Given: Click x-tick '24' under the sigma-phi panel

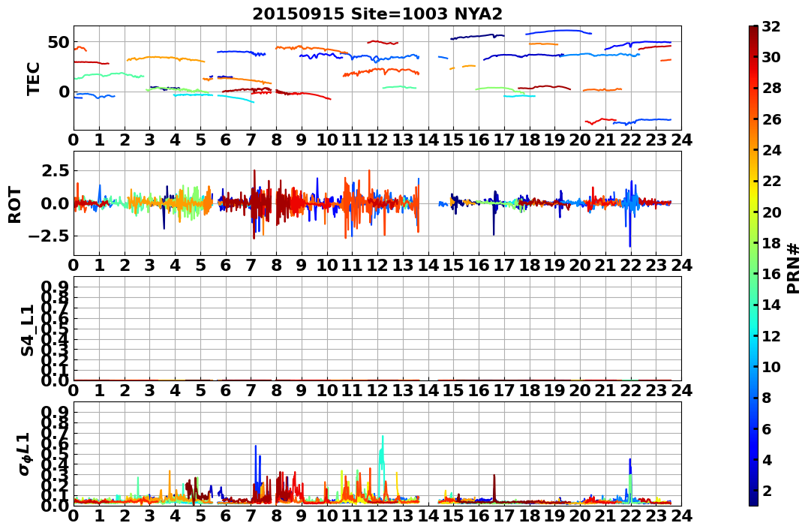Looking at the screenshot, I should coord(681,516).
